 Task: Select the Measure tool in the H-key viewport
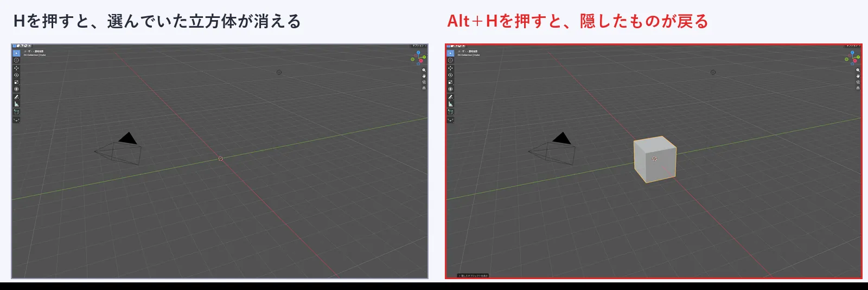[x=16, y=104]
